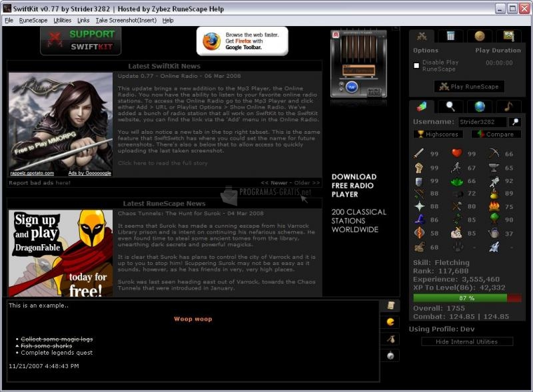
Task: Select the Herblore green leaf icon
Action: [x=456, y=181]
